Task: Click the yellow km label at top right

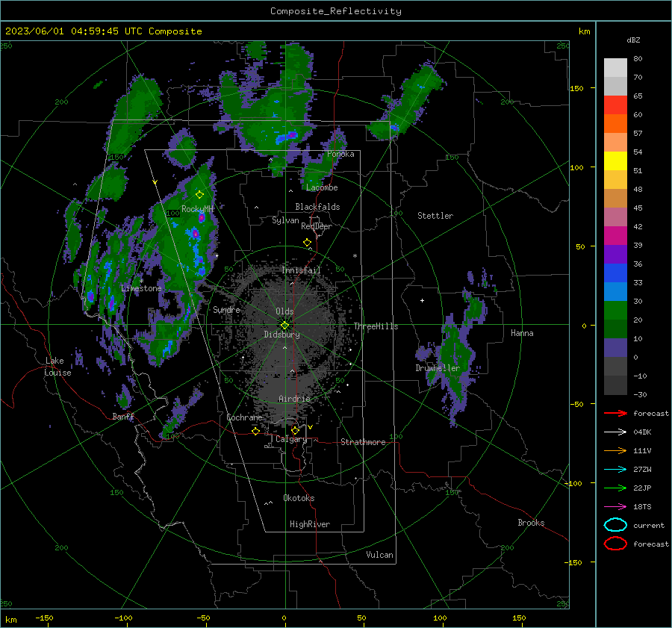Action: pos(584,31)
